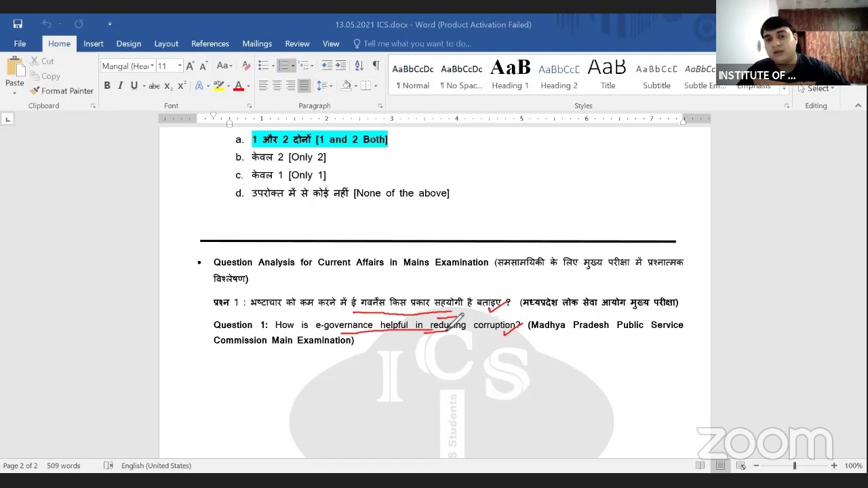Apply subscript formatting
Screen dimensions: 868x488
(x=168, y=86)
